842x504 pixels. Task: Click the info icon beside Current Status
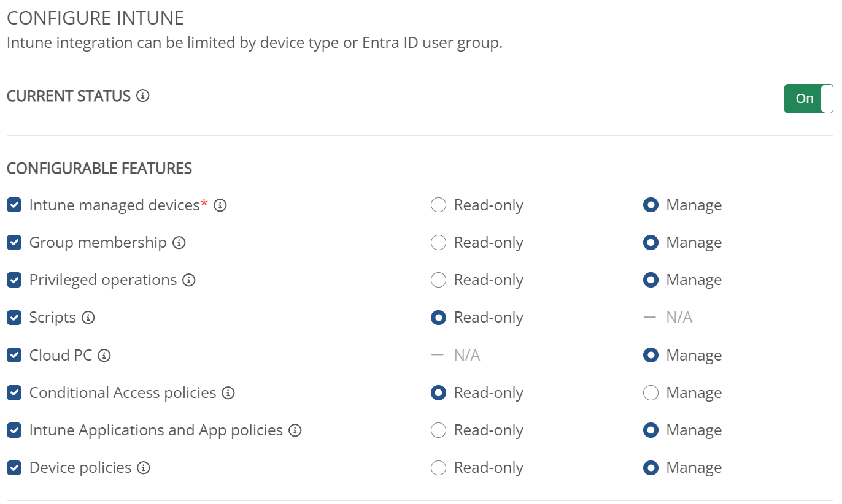(x=143, y=96)
